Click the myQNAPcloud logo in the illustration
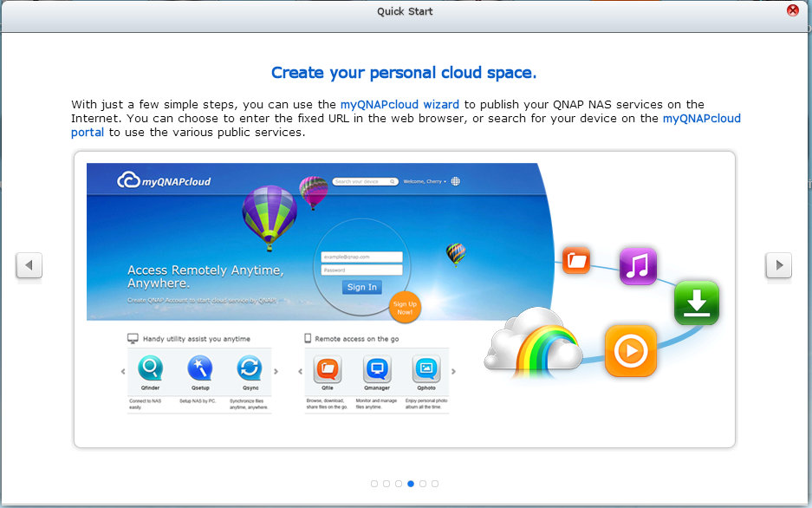Screen dimensions: 812x508 [x=164, y=180]
